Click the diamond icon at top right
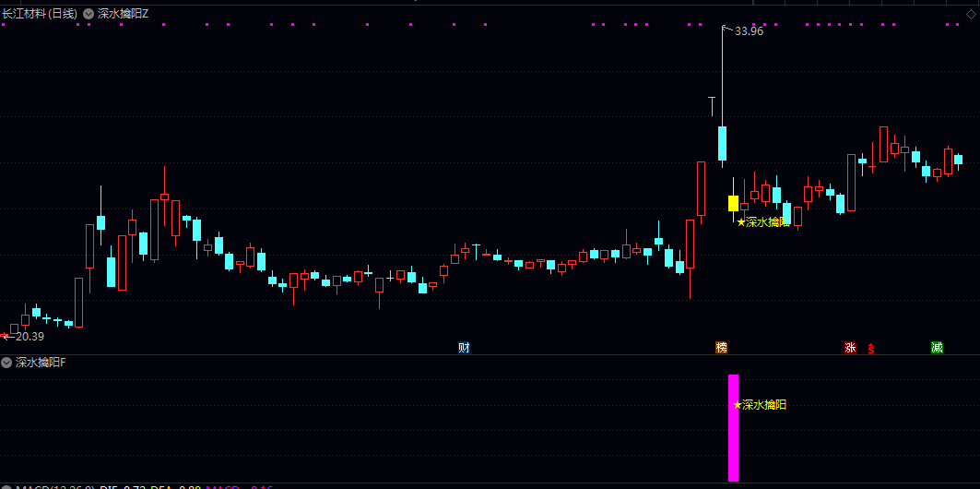This screenshot has width=980, height=489. coord(971,14)
